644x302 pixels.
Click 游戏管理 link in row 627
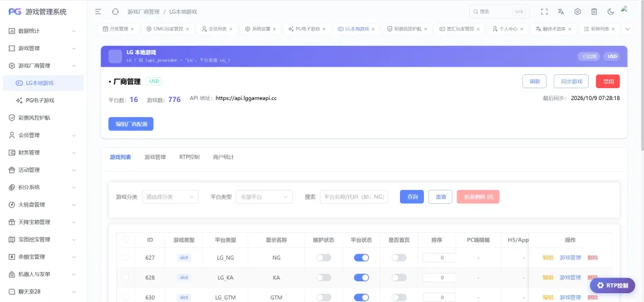[570, 257]
